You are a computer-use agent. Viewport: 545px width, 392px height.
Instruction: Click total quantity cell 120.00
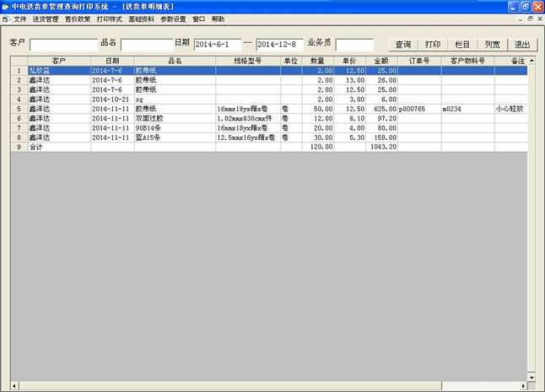318,147
